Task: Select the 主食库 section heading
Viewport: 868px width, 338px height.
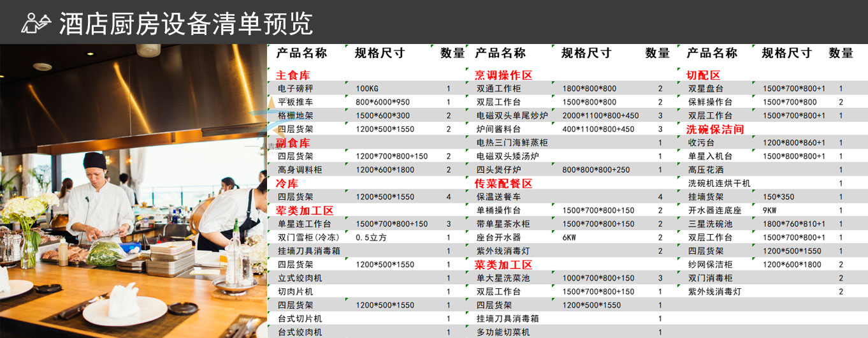Action: coord(293,75)
